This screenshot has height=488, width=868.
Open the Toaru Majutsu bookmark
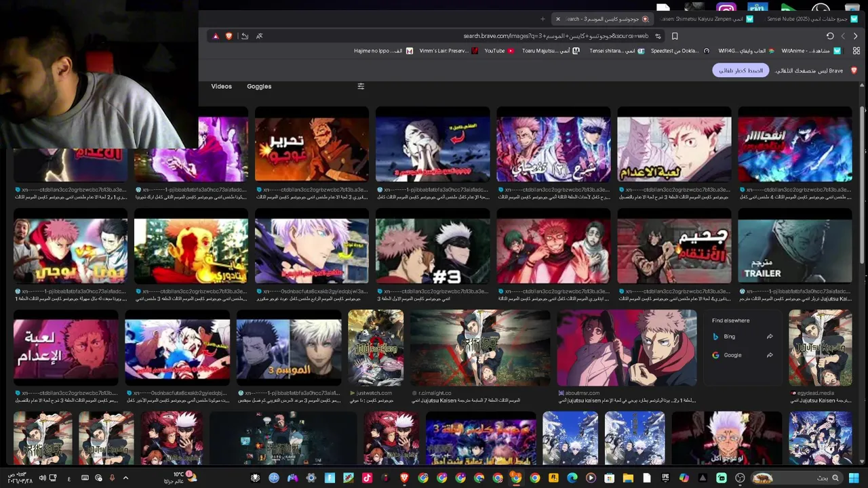click(550, 51)
